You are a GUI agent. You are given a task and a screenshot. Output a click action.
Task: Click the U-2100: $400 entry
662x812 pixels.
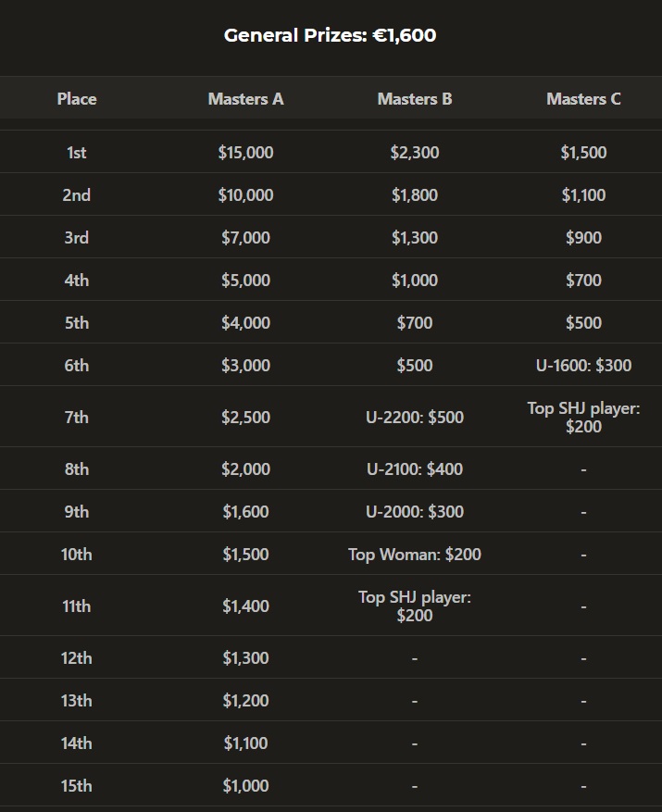click(415, 468)
